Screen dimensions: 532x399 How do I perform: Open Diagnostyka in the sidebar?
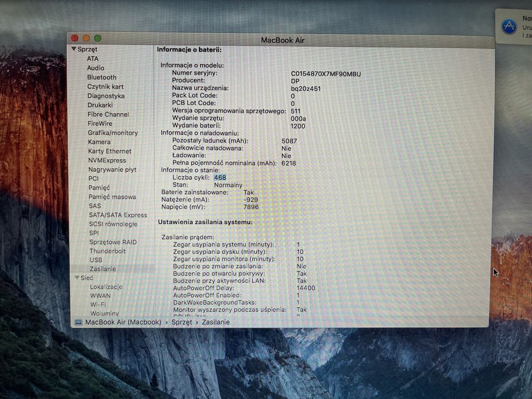point(106,96)
